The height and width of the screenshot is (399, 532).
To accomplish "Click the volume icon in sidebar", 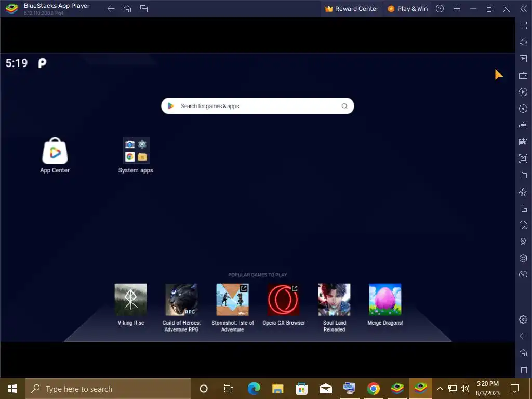I will click(x=523, y=42).
